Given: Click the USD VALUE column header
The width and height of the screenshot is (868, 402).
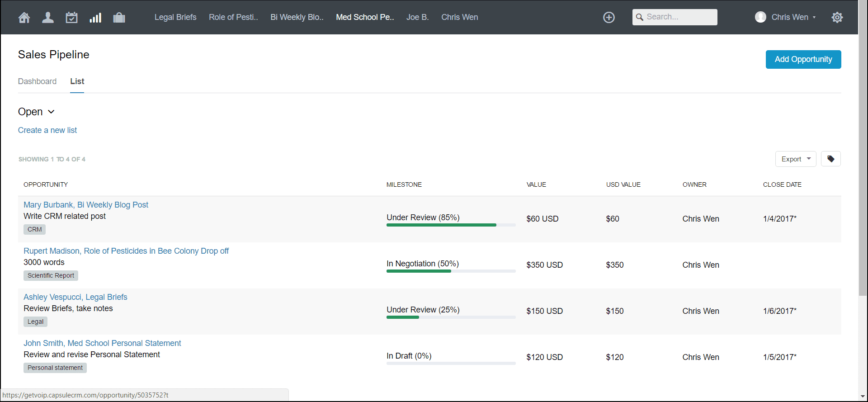Looking at the screenshot, I should [623, 184].
